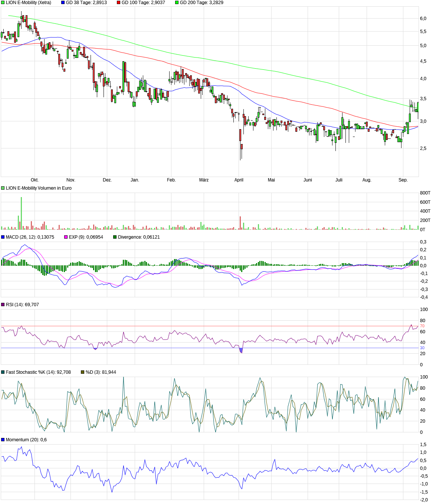The width and height of the screenshot is (436, 504).
Task: Click the olive %D (3) legend swatch
Action: coord(83,372)
